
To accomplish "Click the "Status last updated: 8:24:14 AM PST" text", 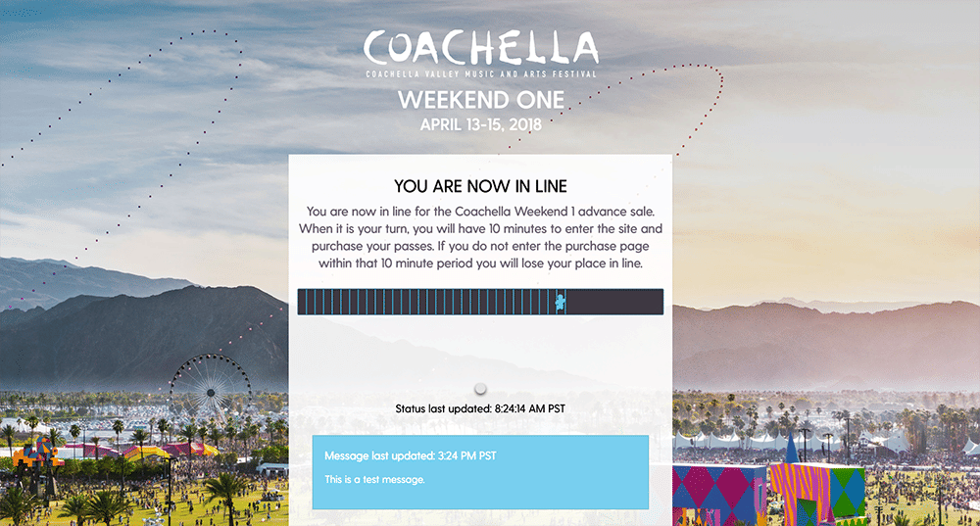I will 480,408.
